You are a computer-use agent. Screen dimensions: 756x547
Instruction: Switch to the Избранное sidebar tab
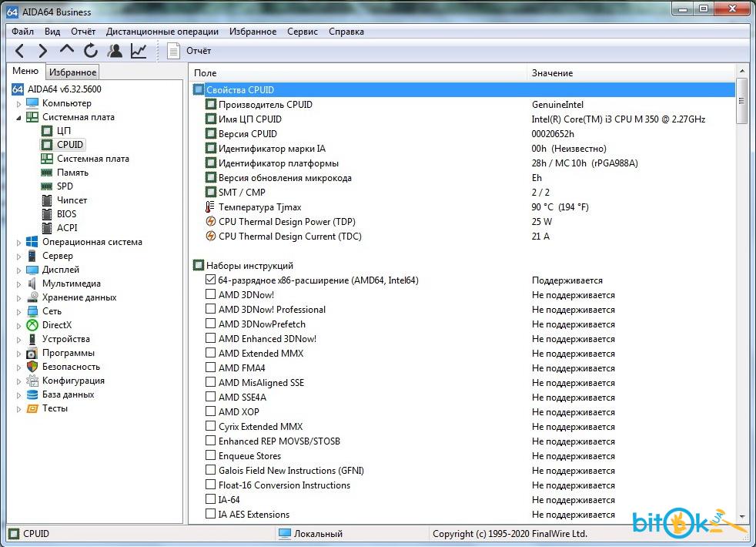click(x=73, y=72)
